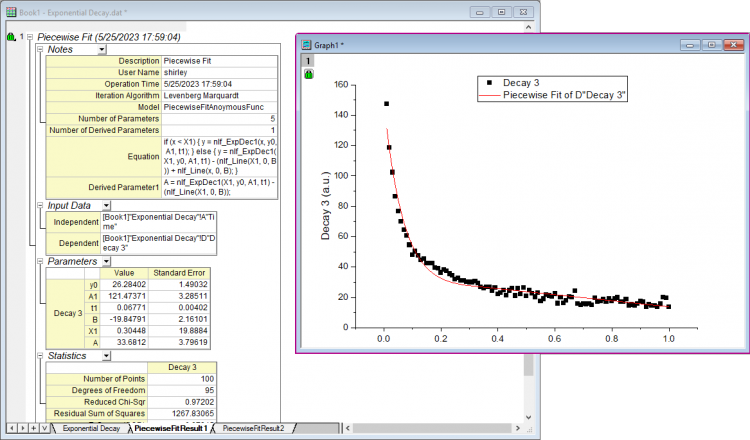Click the X1 value 0.30448
The height and width of the screenshot is (440, 750).
point(124,330)
